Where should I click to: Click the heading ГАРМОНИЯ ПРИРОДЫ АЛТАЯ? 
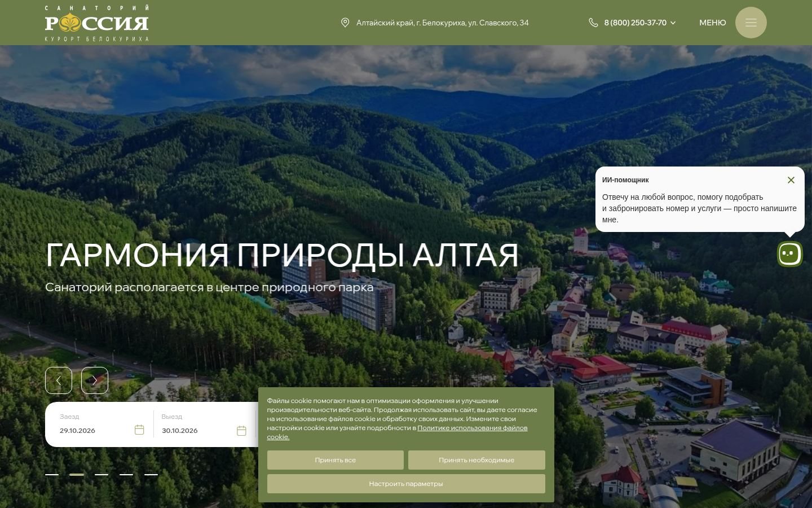tap(282, 255)
